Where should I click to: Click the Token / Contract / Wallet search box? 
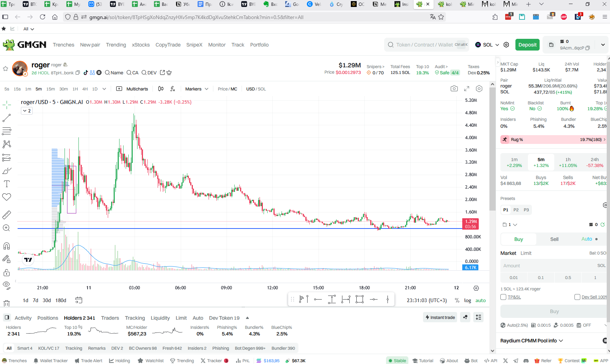pyautogui.click(x=427, y=45)
